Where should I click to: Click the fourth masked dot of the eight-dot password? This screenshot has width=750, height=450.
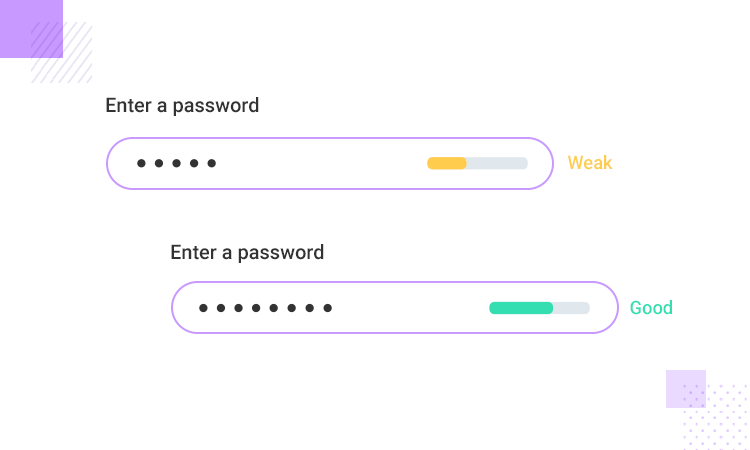click(256, 308)
